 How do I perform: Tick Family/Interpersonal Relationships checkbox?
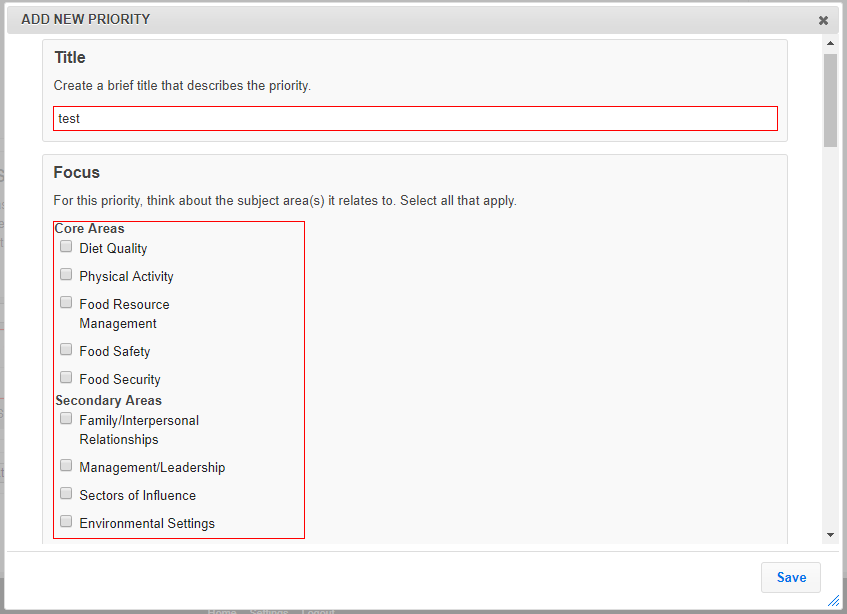[x=66, y=419]
